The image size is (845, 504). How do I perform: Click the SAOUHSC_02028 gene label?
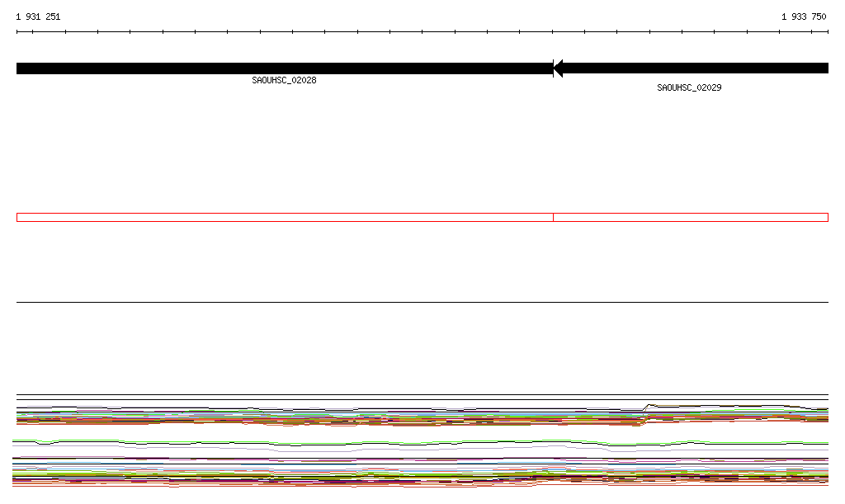284,80
